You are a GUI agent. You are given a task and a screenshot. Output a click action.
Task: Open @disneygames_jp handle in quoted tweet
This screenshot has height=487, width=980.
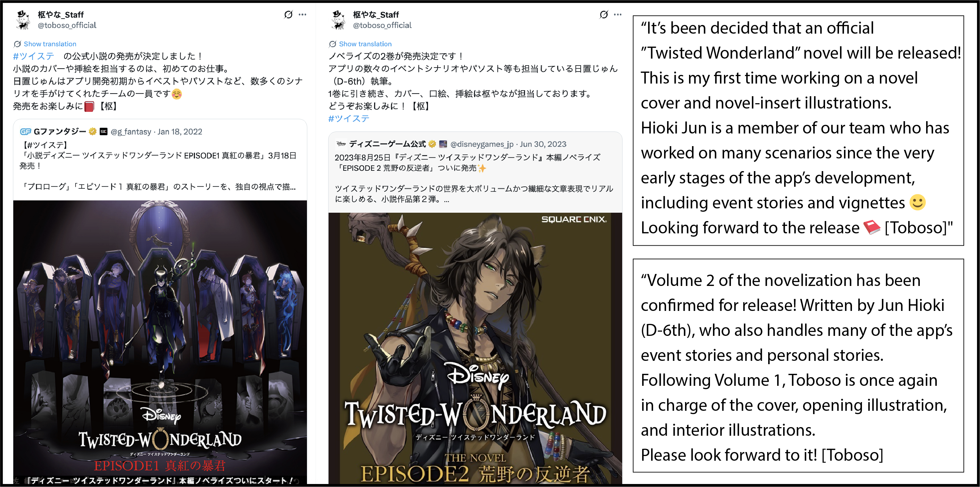click(482, 144)
